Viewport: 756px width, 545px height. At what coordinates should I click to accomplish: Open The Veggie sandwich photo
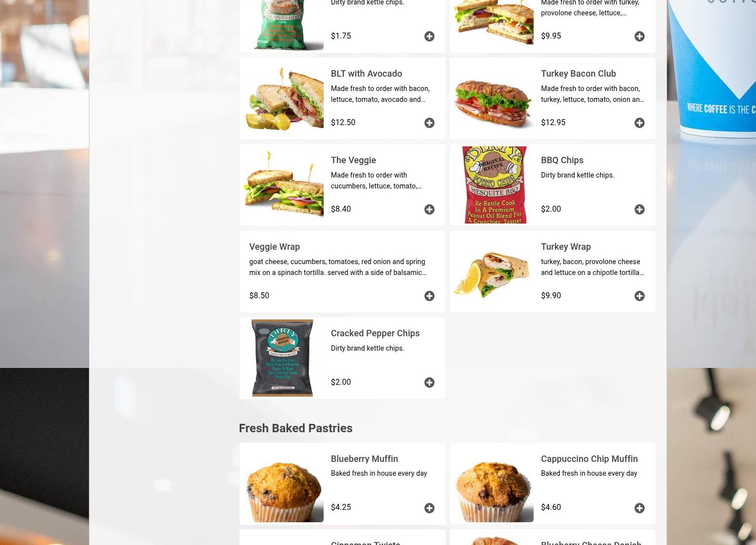point(283,185)
